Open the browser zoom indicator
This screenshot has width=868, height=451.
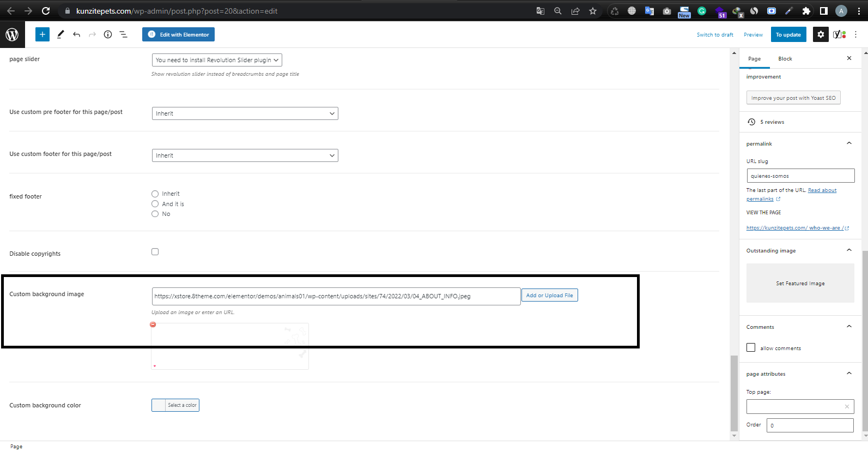pos(558,11)
